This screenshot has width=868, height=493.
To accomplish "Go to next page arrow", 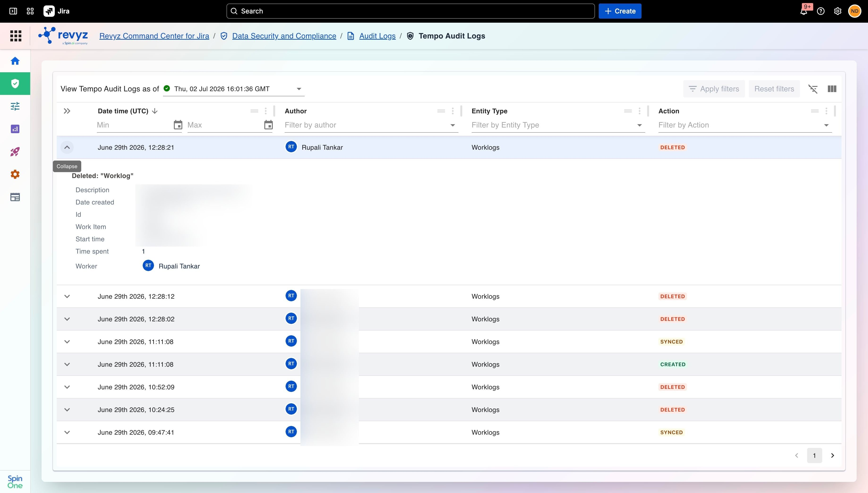I will point(832,455).
